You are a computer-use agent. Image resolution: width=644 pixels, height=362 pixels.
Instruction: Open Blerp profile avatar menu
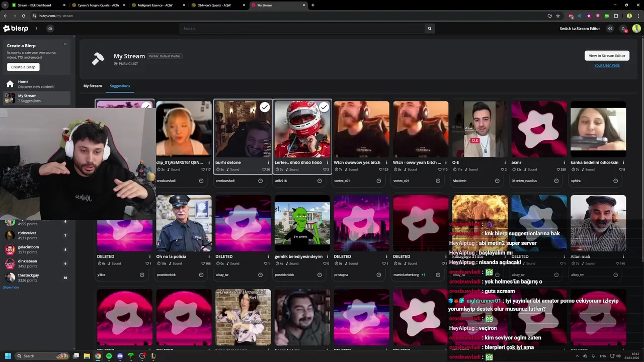[x=636, y=29]
